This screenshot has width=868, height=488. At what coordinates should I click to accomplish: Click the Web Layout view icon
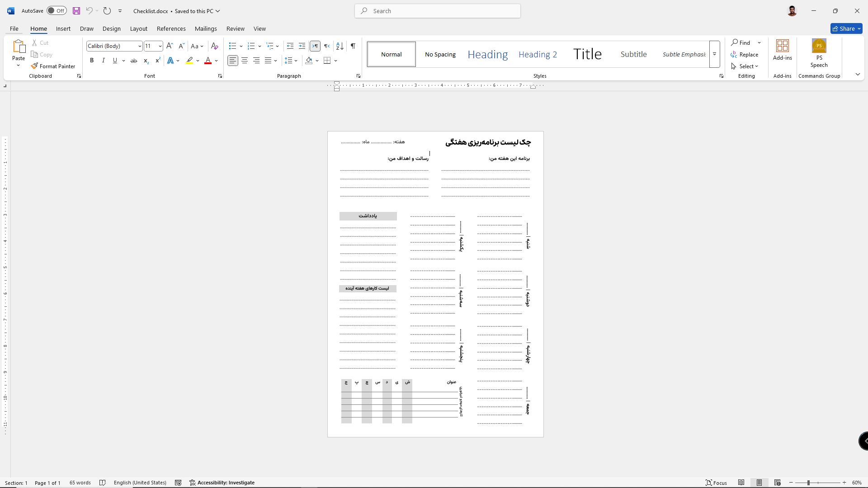[x=777, y=483]
